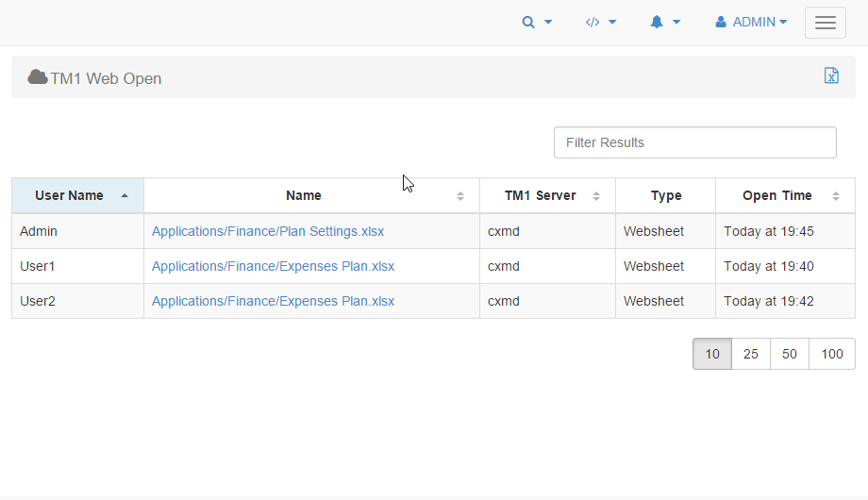This screenshot has height=500, width=868.
Task: Open the notifications bell dropdown
Action: pyautogui.click(x=665, y=22)
